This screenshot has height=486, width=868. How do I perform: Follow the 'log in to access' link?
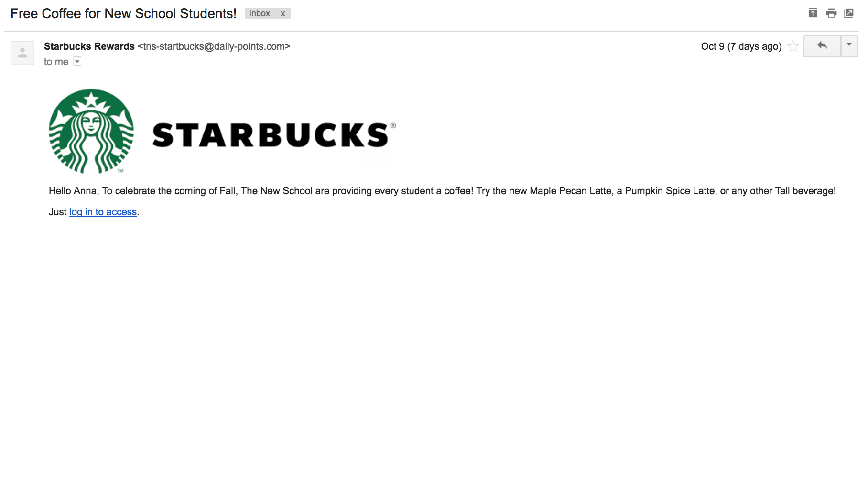103,212
